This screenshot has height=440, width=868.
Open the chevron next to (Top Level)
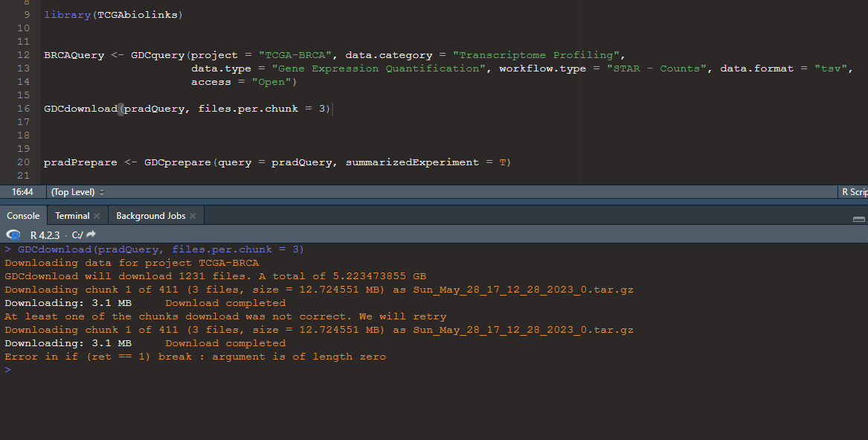[x=102, y=191]
